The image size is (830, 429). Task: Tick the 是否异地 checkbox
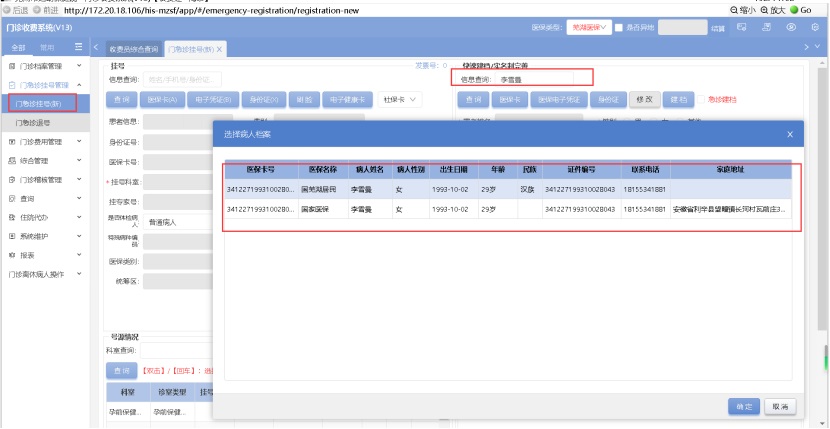[x=618, y=28]
